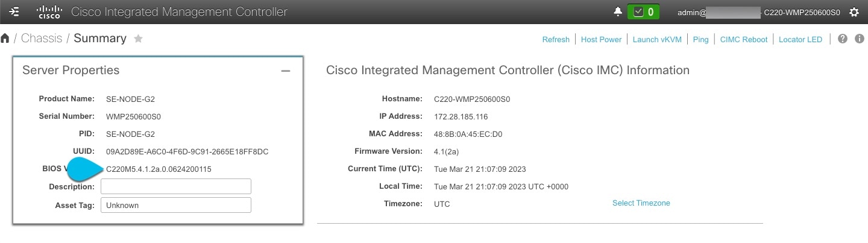Open the settings gear menu

point(854,12)
